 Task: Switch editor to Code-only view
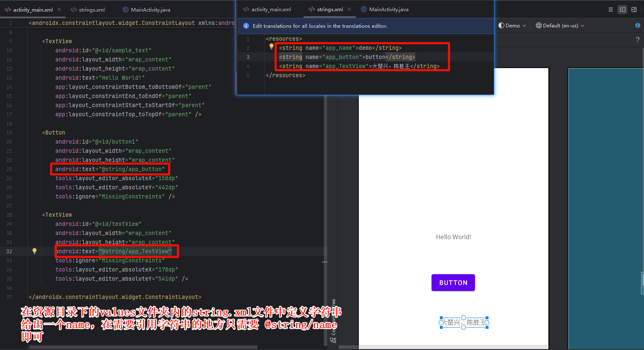pos(610,10)
